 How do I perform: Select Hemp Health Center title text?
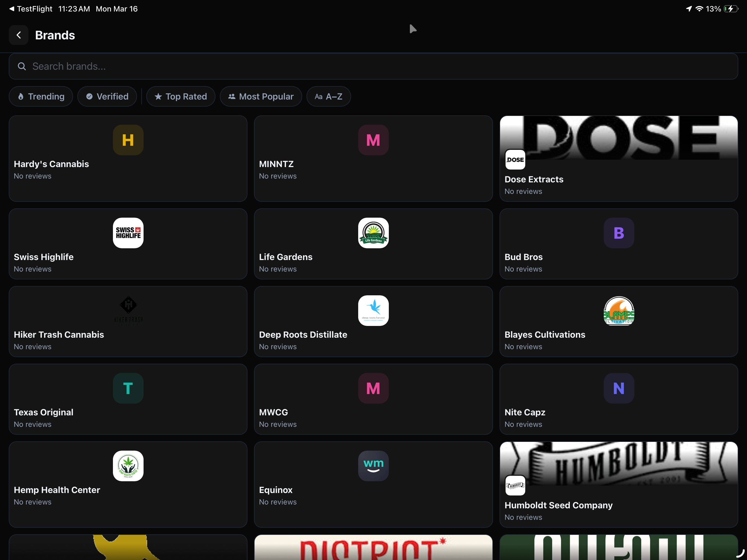tap(57, 490)
